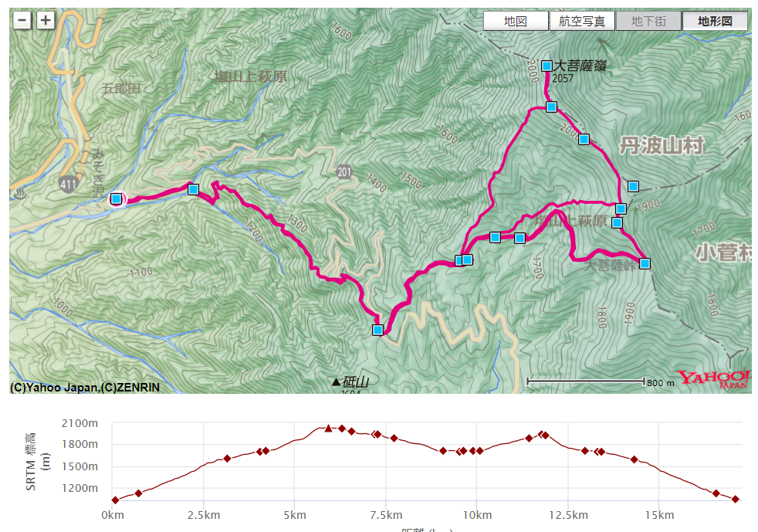Click the waypoint marker at 大菩薩嶺 summit
The height and width of the screenshot is (532, 758).
pos(547,66)
